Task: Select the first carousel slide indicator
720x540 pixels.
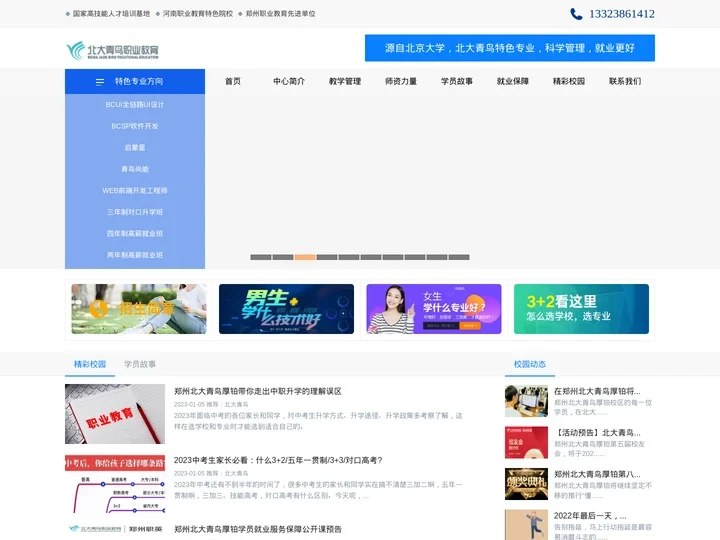Action: [x=261, y=257]
